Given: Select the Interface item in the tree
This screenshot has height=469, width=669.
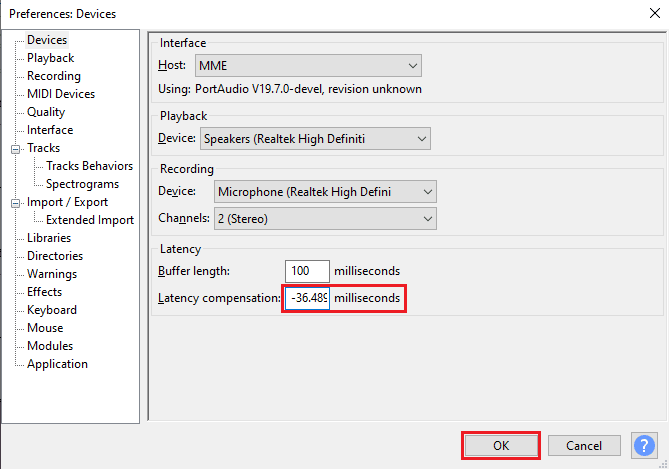Looking at the screenshot, I should (50, 130).
